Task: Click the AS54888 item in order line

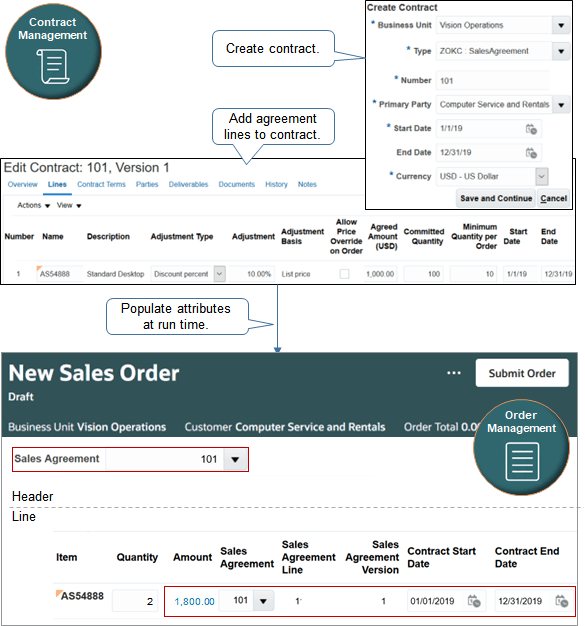Action: (82, 596)
